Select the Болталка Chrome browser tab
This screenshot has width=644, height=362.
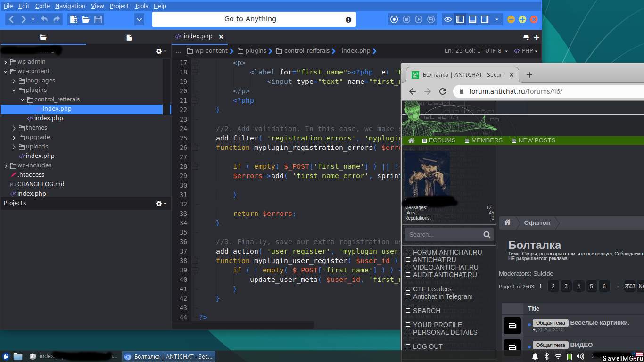[463, 75]
